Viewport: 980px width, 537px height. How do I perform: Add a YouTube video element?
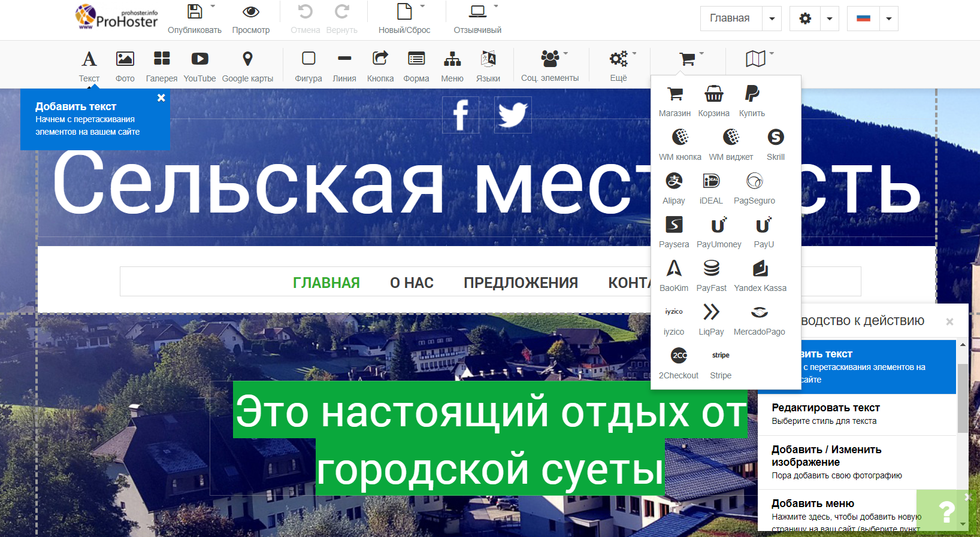pyautogui.click(x=199, y=66)
